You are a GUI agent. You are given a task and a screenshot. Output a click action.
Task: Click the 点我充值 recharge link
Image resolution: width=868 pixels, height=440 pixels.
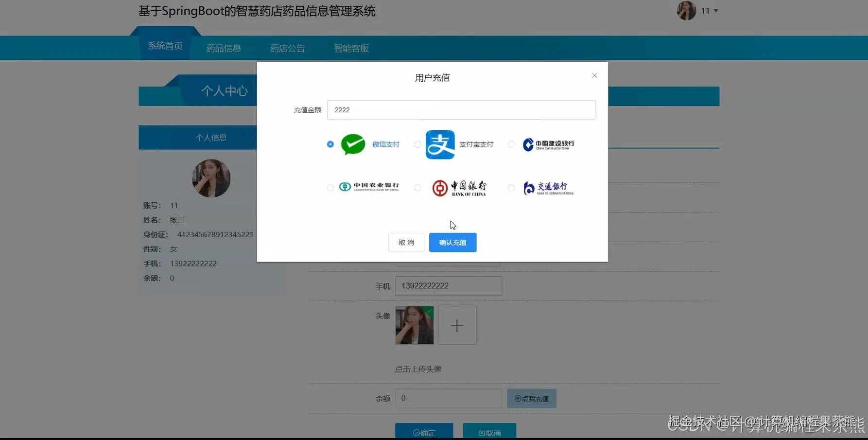[x=531, y=398]
